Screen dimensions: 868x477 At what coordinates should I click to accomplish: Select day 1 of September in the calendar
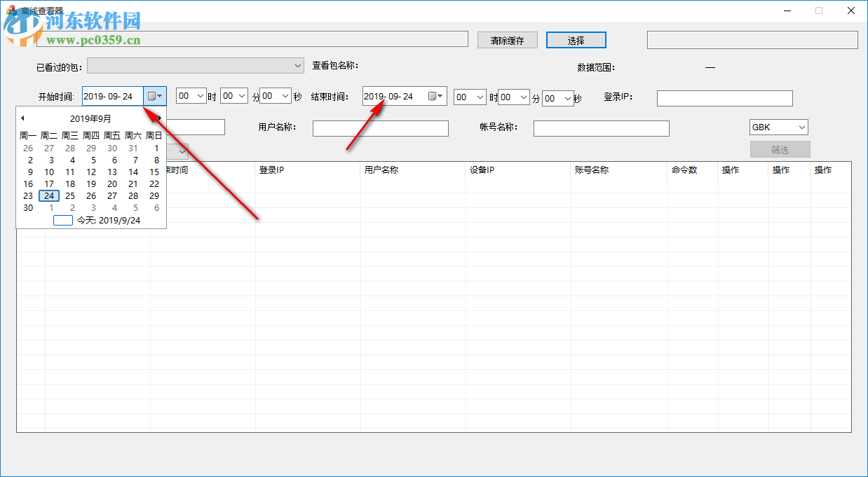click(x=156, y=148)
